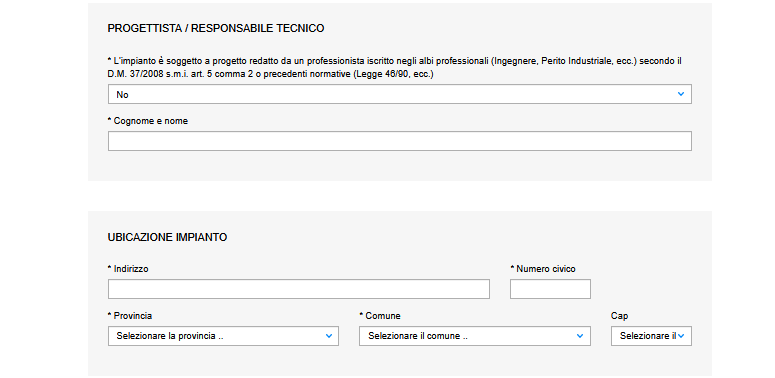Open the project requirement dropdown showing No
Screen dimensions: 775x378
tap(399, 94)
